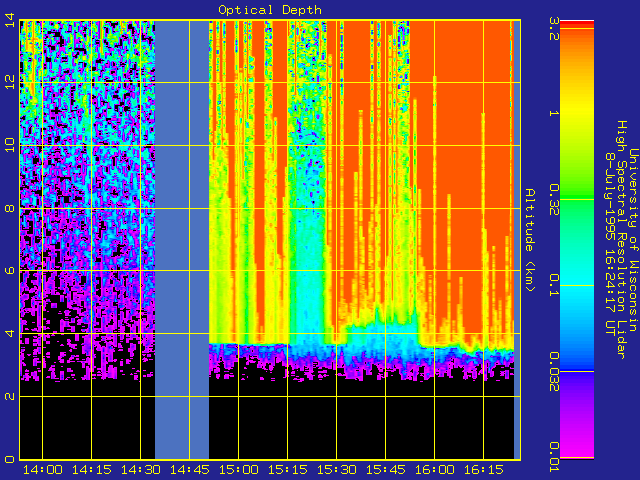The image size is (640, 480).
Task: Click the 14:45 time axis label
Action: point(190,470)
